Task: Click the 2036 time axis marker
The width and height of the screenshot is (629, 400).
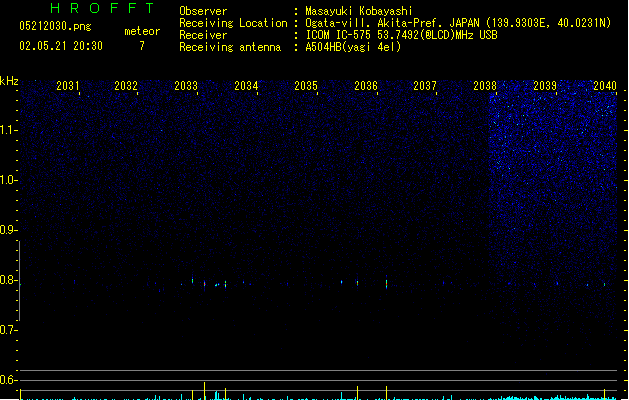Action: point(366,86)
